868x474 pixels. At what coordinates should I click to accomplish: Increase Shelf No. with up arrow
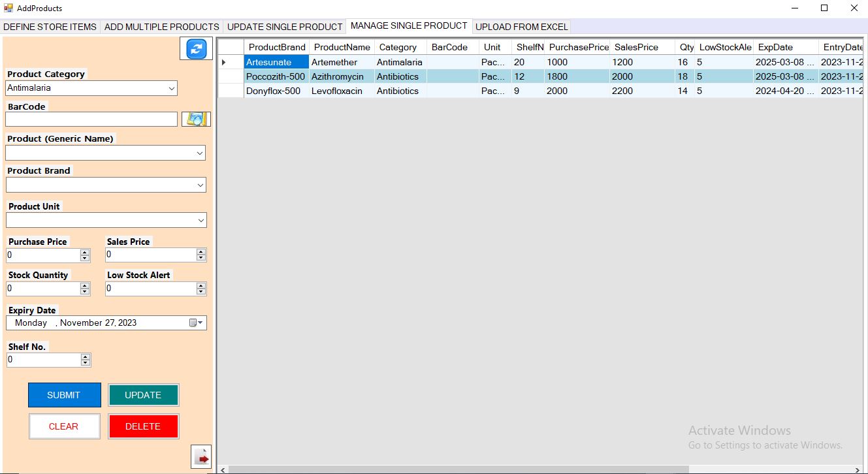86,356
